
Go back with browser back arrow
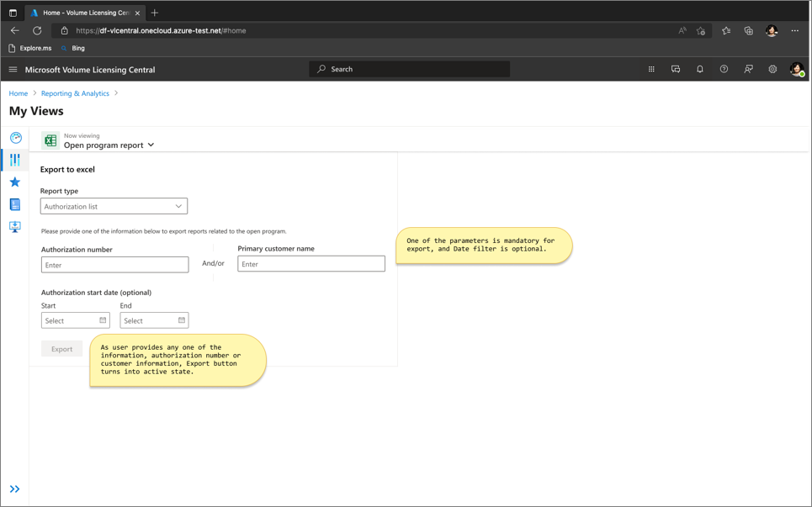(14, 30)
